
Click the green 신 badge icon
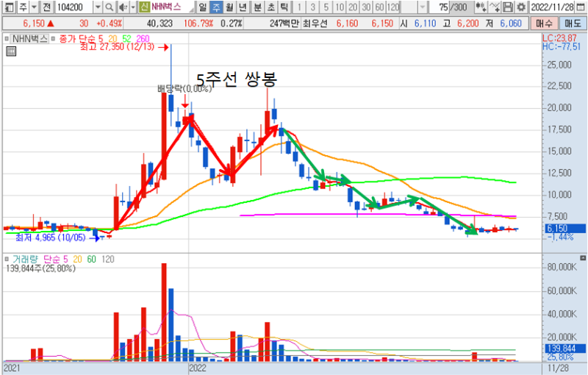tap(144, 7)
